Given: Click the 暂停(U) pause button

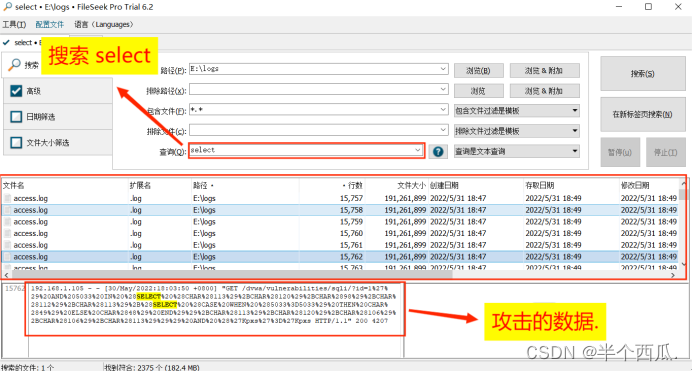Looking at the screenshot, I should coord(620,152).
